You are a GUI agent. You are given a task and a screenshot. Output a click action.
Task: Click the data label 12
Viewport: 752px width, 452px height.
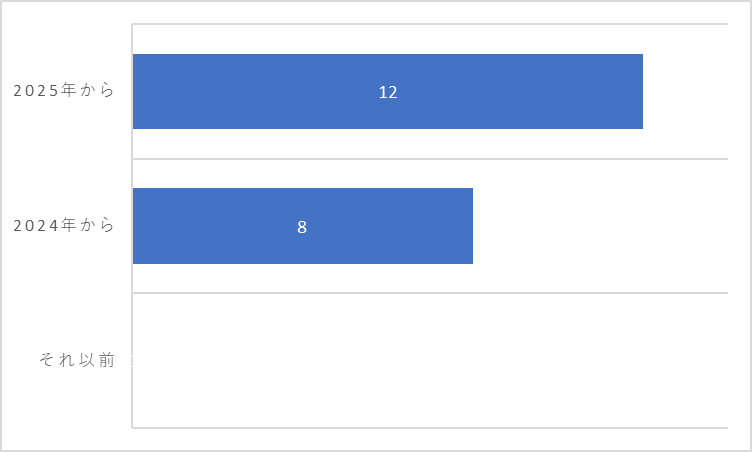point(388,92)
